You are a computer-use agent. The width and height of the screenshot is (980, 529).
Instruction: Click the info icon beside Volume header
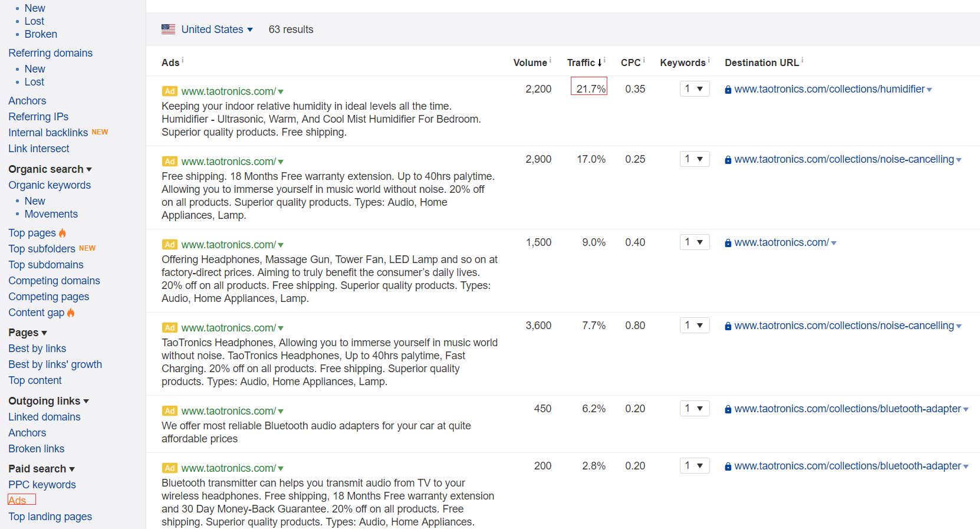[x=550, y=60]
